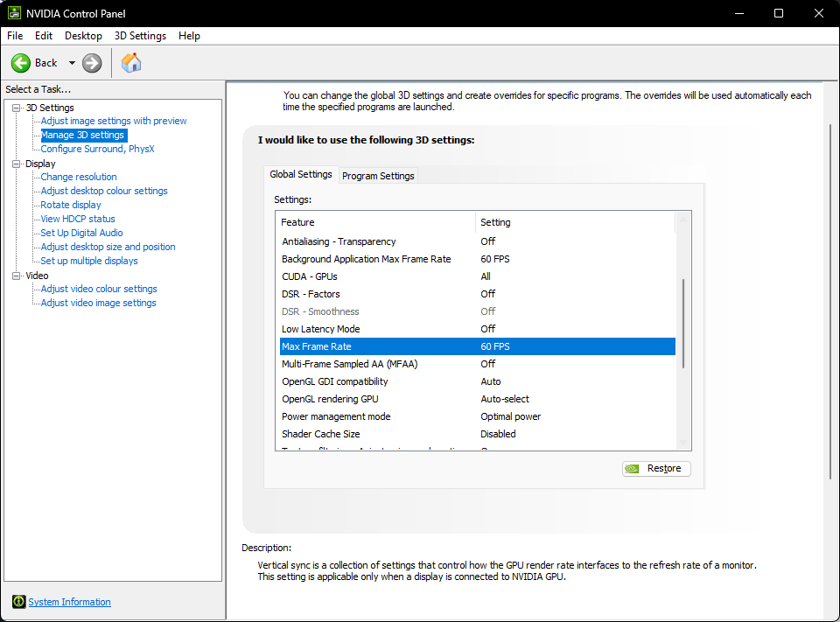This screenshot has width=840, height=622.
Task: Click the settings list scroll up arrow
Action: (683, 219)
